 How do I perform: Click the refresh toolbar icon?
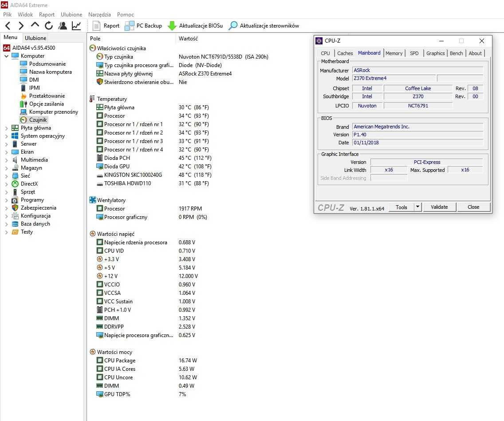49,26
